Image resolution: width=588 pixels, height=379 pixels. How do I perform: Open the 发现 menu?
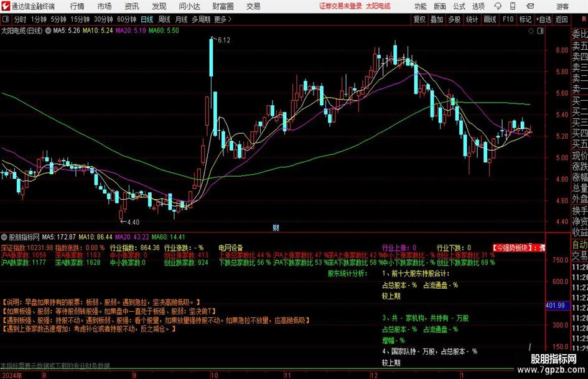point(159,6)
